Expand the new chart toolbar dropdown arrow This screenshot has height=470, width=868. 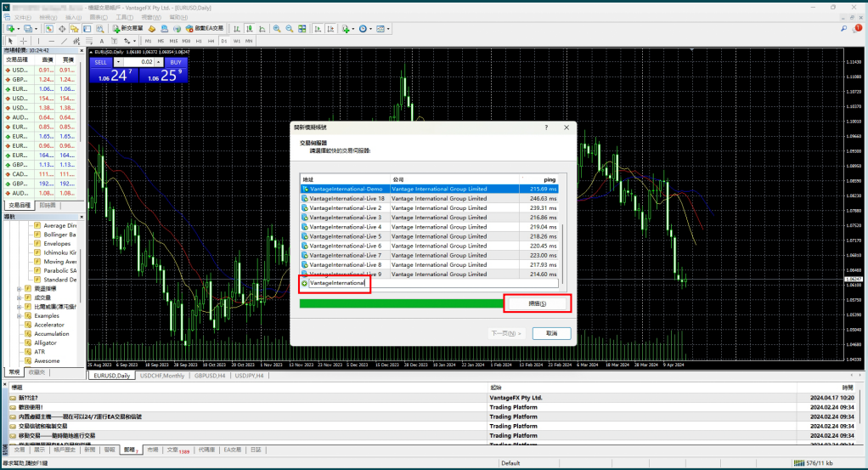coord(18,28)
